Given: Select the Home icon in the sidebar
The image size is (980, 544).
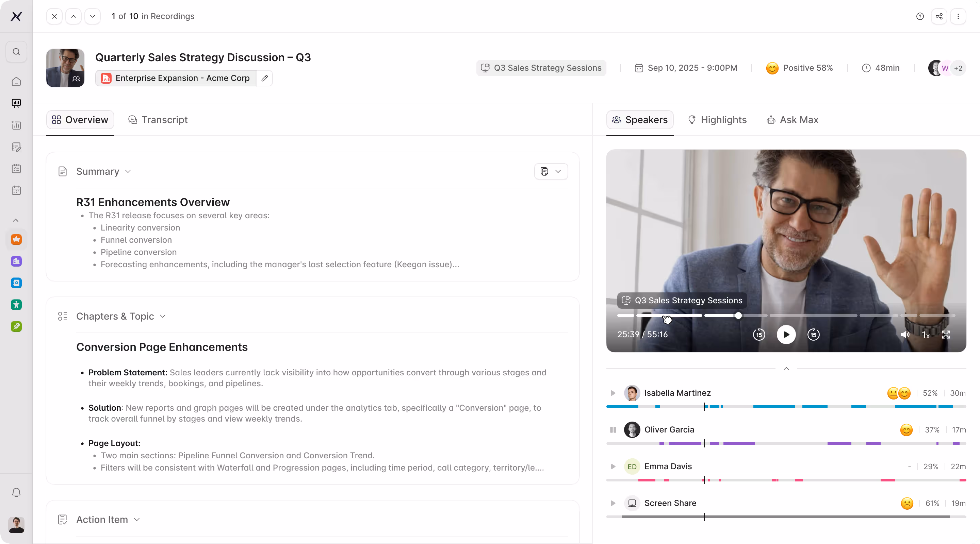Looking at the screenshot, I should 16,81.
